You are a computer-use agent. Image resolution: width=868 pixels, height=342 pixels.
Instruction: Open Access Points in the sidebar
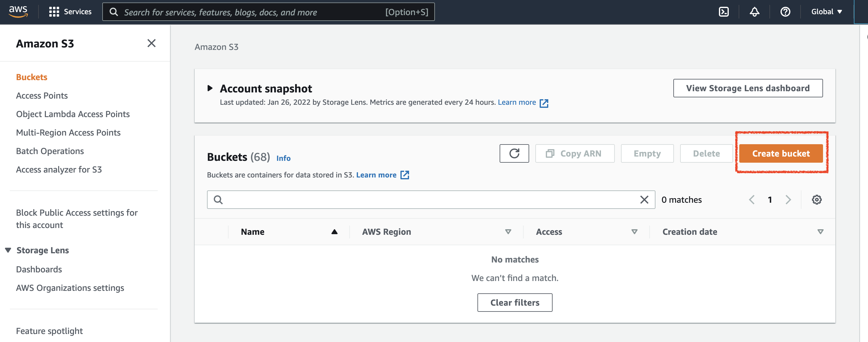pyautogui.click(x=42, y=96)
